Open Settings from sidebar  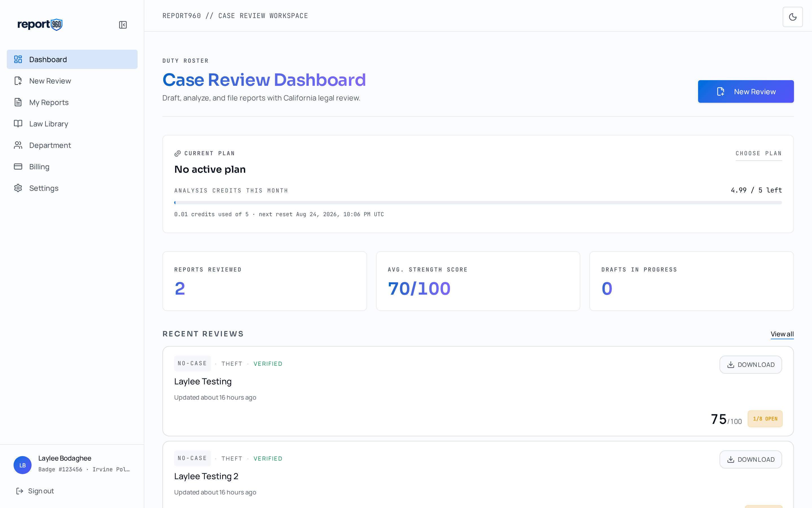click(72, 188)
